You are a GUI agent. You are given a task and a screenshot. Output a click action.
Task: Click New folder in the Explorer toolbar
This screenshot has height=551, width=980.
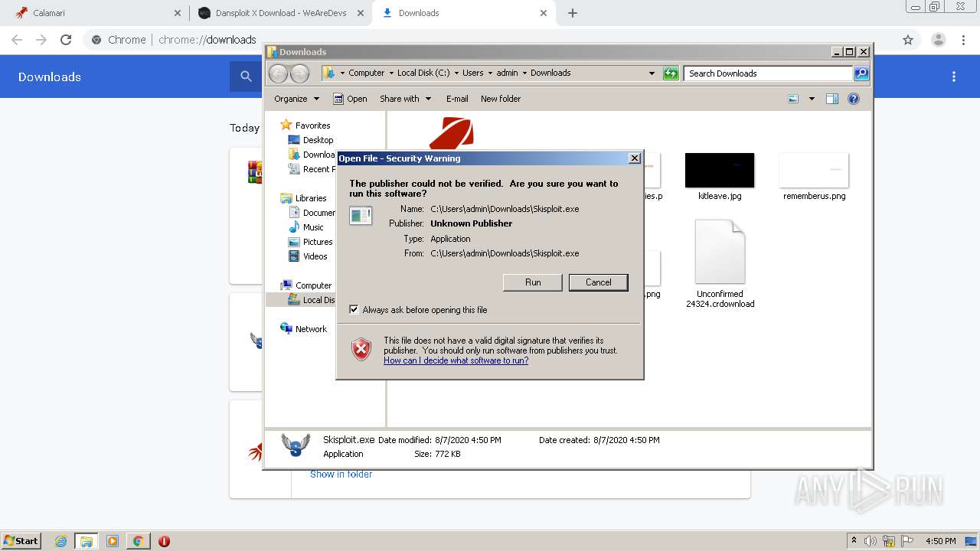(x=501, y=99)
